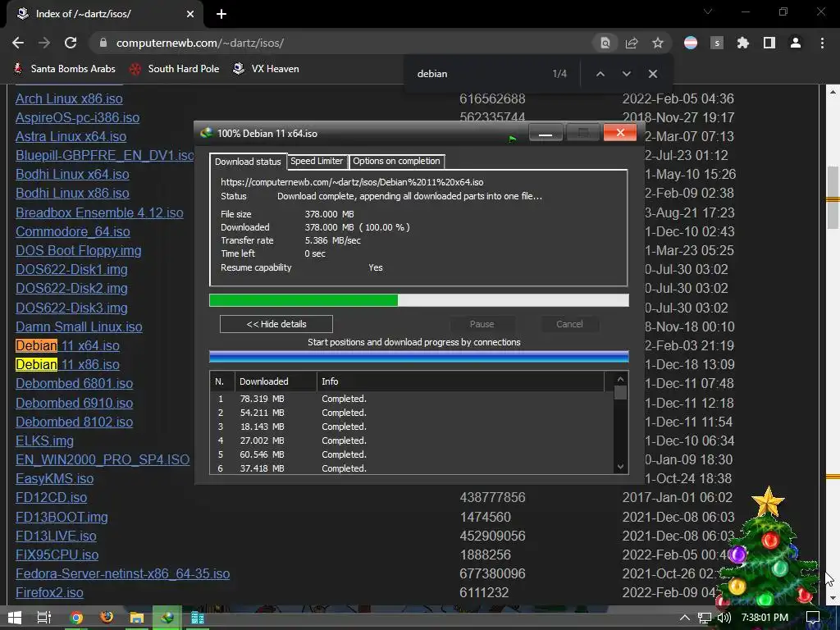Open Bodhi Linux x64.iso link
Viewport: 840px width, 630px height.
point(72,174)
